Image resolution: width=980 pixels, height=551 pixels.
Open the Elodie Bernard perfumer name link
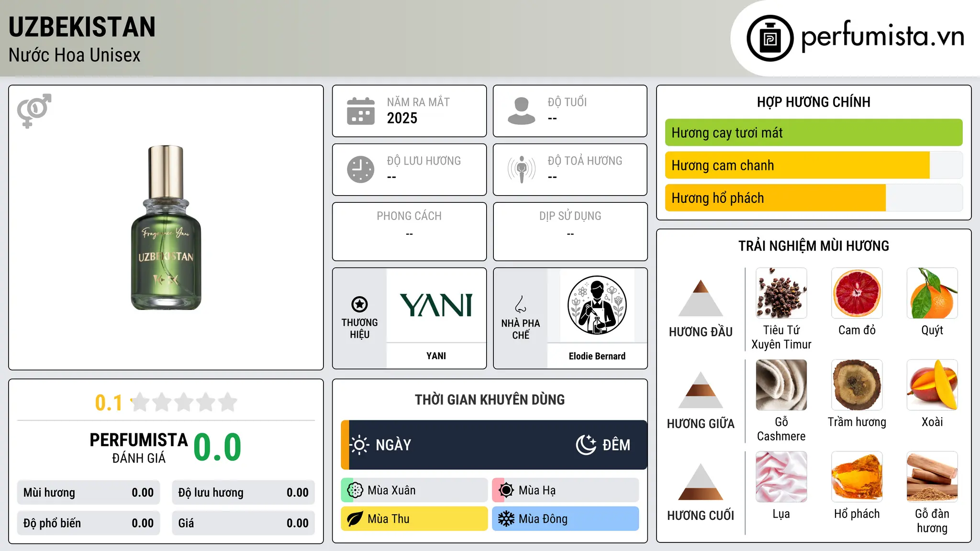point(597,356)
